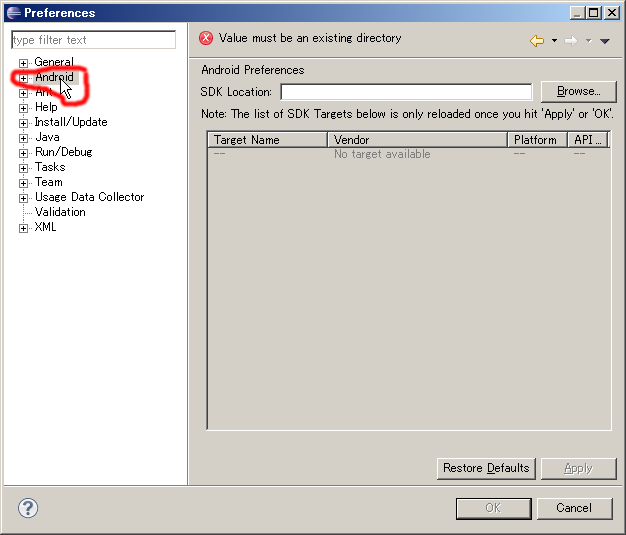Expand the Team tree node

[x=23, y=183]
